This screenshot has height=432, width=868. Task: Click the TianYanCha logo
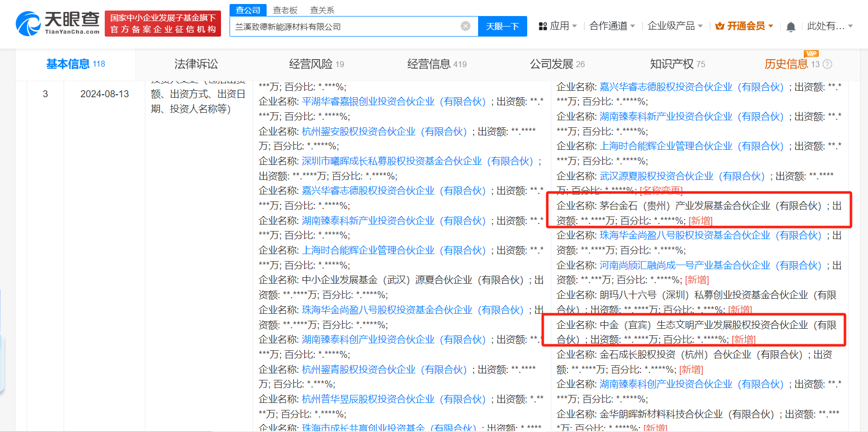click(58, 23)
